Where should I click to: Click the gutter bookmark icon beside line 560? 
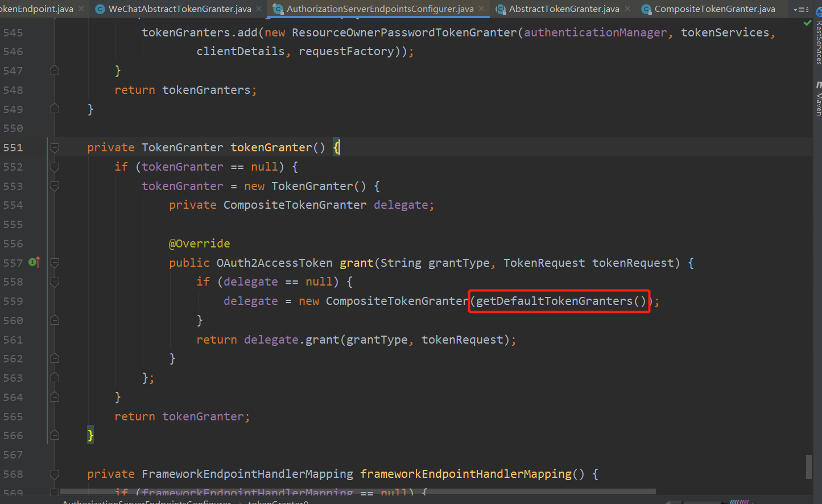(x=54, y=320)
